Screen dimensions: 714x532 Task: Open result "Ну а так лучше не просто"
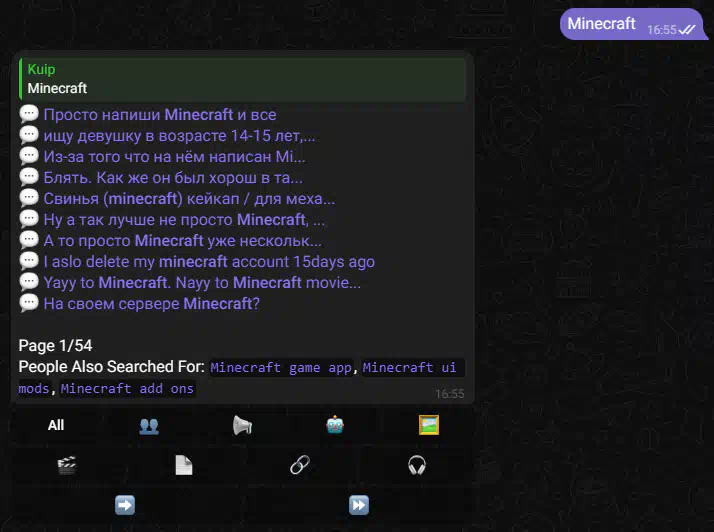[184, 220]
